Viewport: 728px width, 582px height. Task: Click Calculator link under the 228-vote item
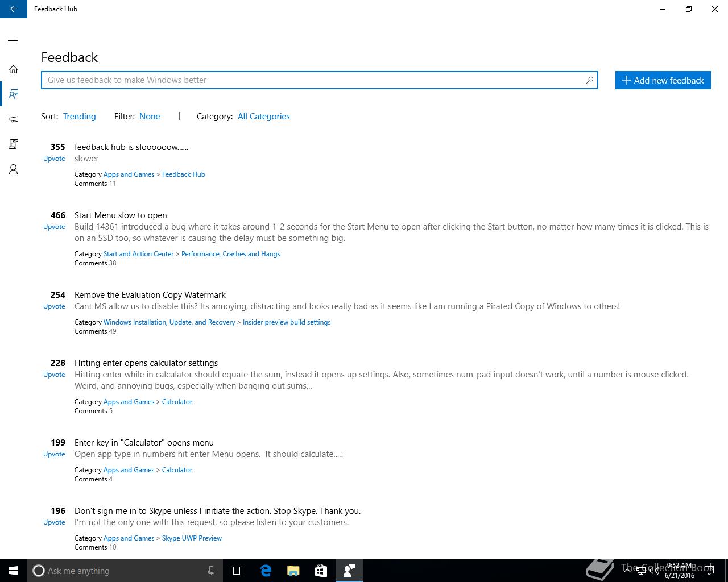tap(177, 402)
